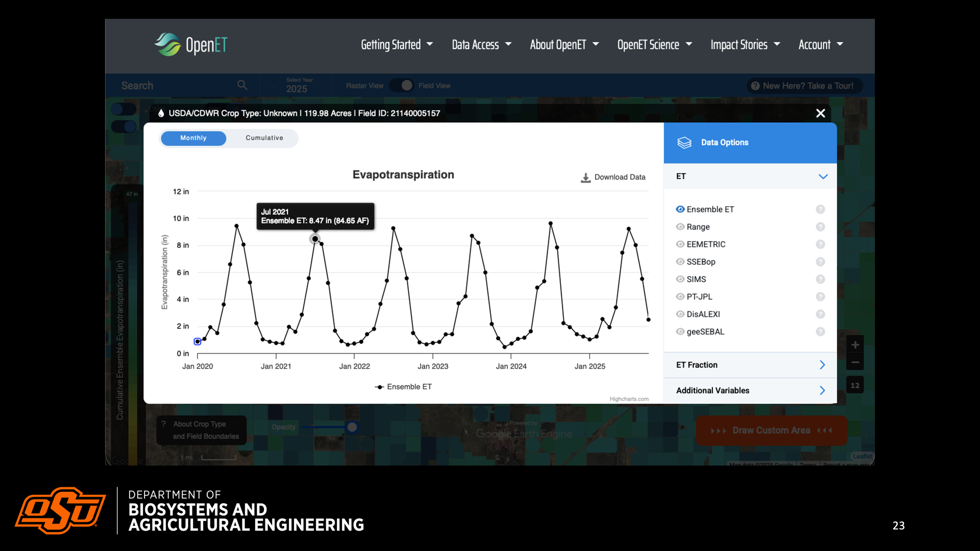
Task: Open help icon next to SSEBop
Action: click(820, 262)
